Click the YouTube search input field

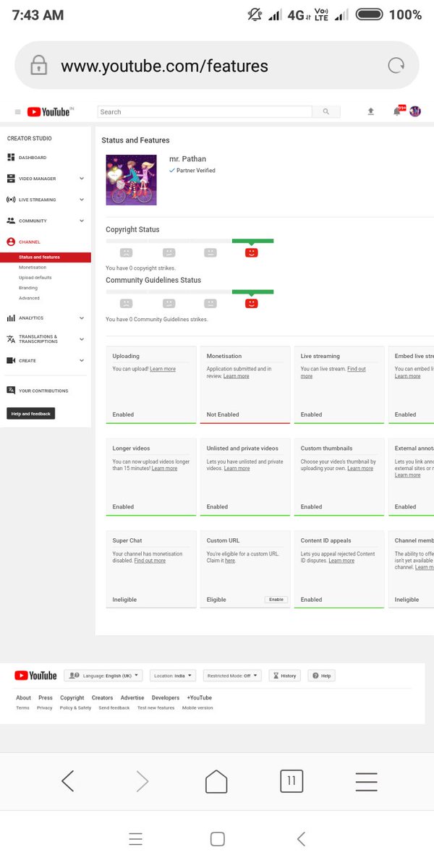click(x=205, y=112)
